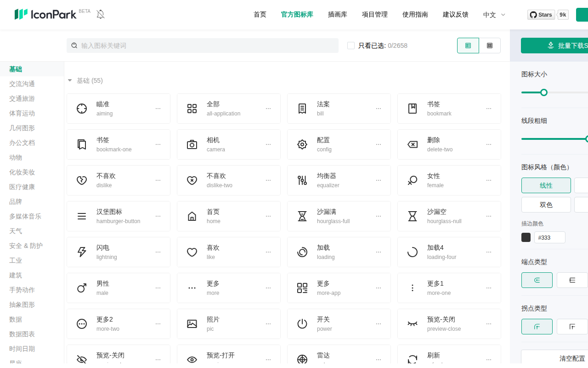Open 插画库 navigation item

point(338,15)
